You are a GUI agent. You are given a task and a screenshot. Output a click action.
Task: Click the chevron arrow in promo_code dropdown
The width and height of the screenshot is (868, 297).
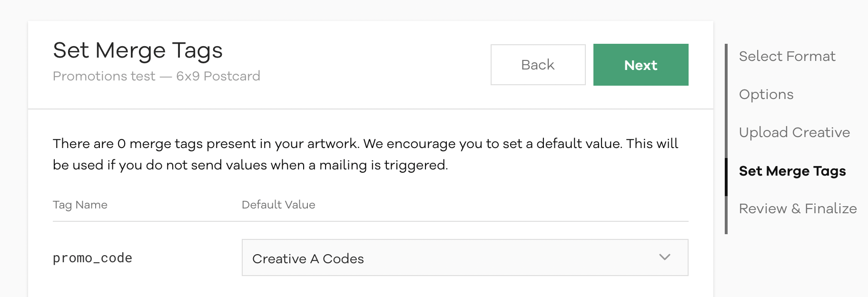click(x=665, y=257)
